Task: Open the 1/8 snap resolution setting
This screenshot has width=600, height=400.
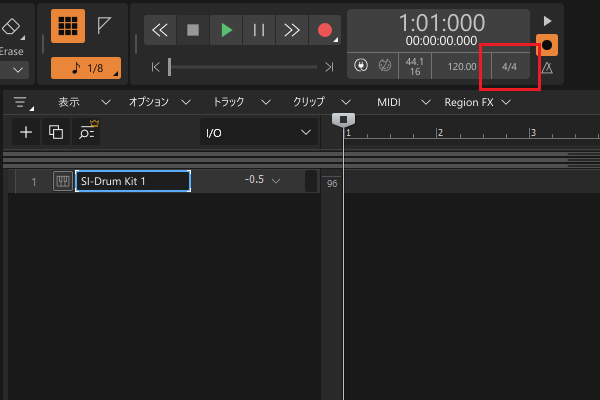Action: 85,68
